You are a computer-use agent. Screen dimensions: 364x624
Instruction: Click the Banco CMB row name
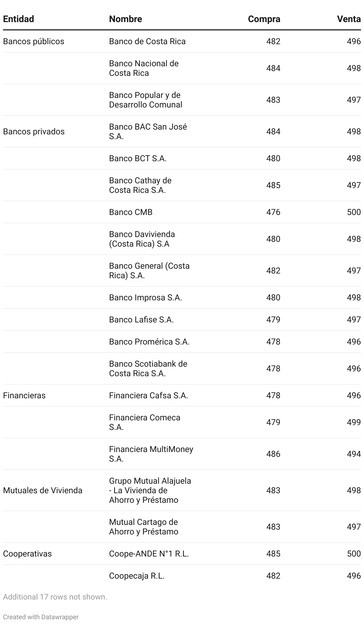(131, 212)
